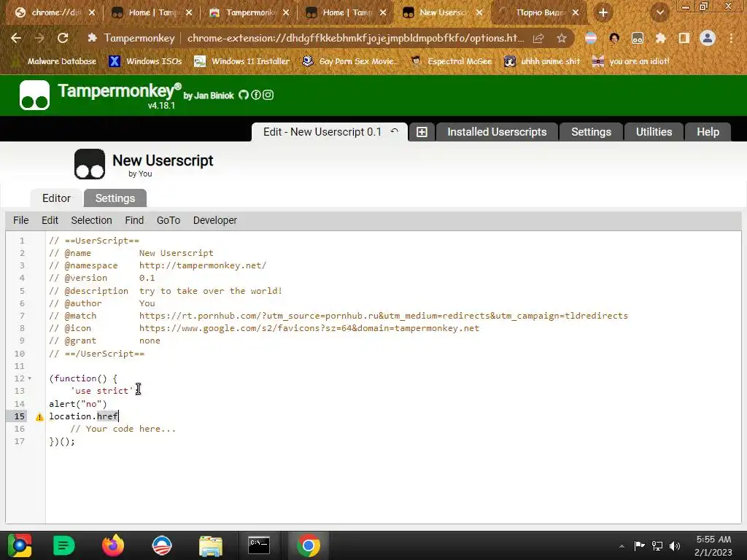Toggle the Chrome side panel icon
Image resolution: width=747 pixels, height=560 pixels.
tap(684, 38)
